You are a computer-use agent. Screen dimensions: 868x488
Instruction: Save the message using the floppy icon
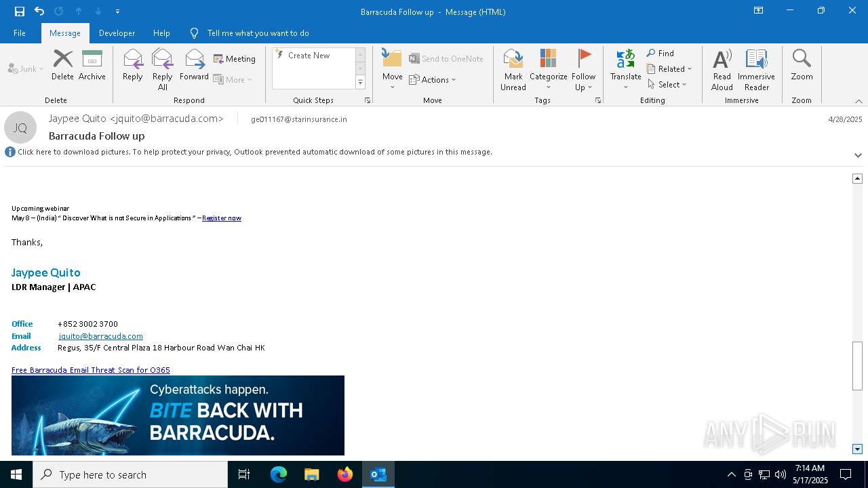coord(19,11)
